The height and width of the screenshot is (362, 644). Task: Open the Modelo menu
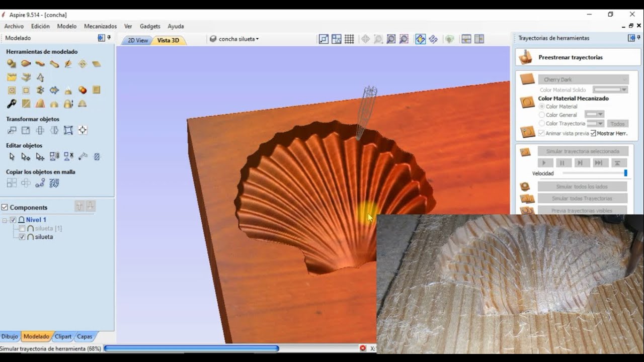[67, 26]
